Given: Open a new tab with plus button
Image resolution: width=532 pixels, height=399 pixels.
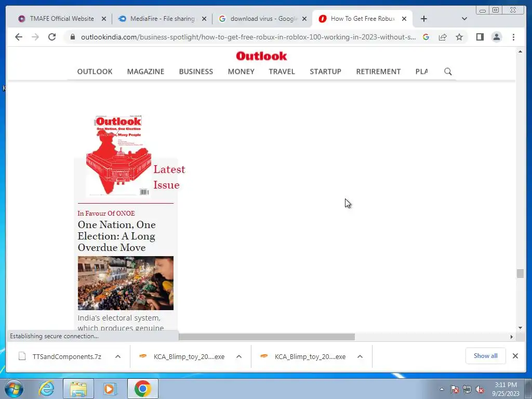Looking at the screenshot, I should [x=424, y=19].
